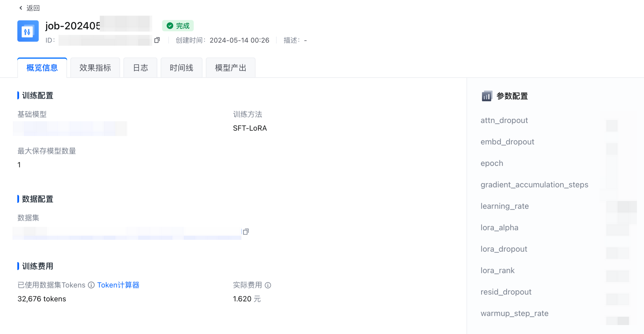Click the blue job tuning icon

point(28,31)
